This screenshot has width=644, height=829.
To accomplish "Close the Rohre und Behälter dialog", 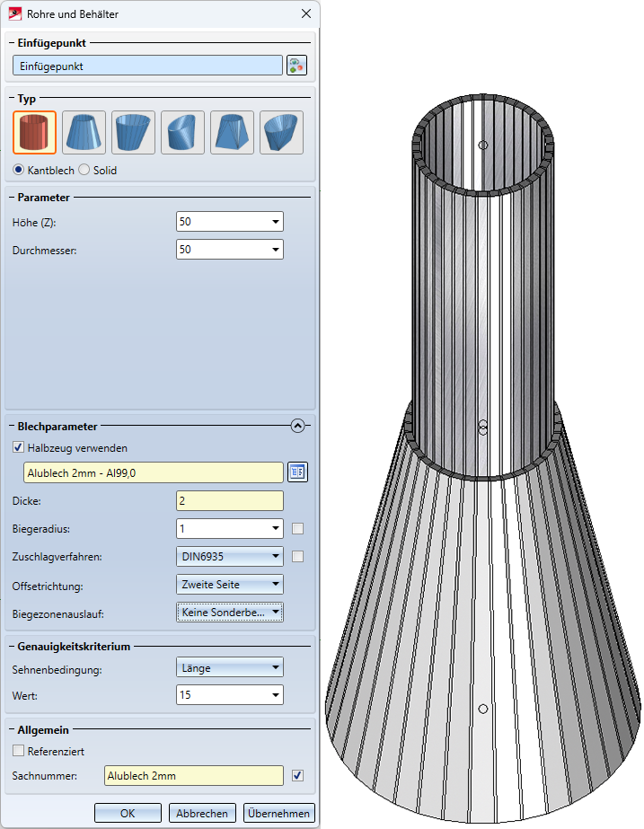I will tap(306, 13).
